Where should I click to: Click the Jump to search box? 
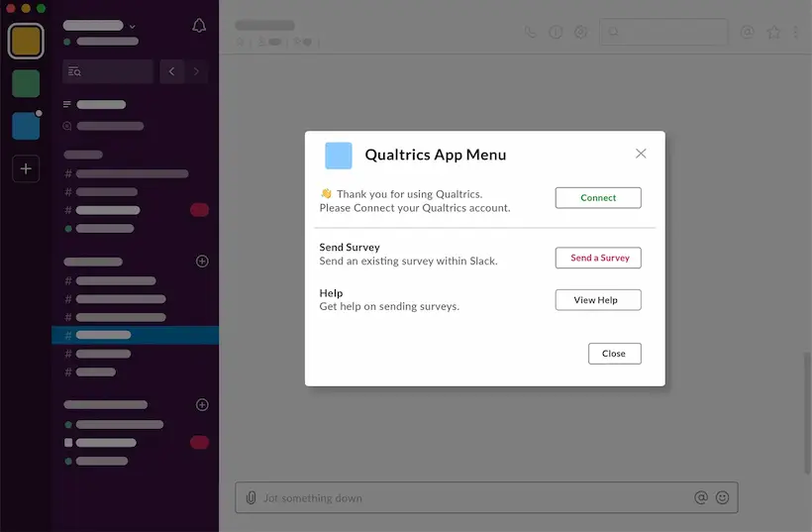[x=108, y=71]
